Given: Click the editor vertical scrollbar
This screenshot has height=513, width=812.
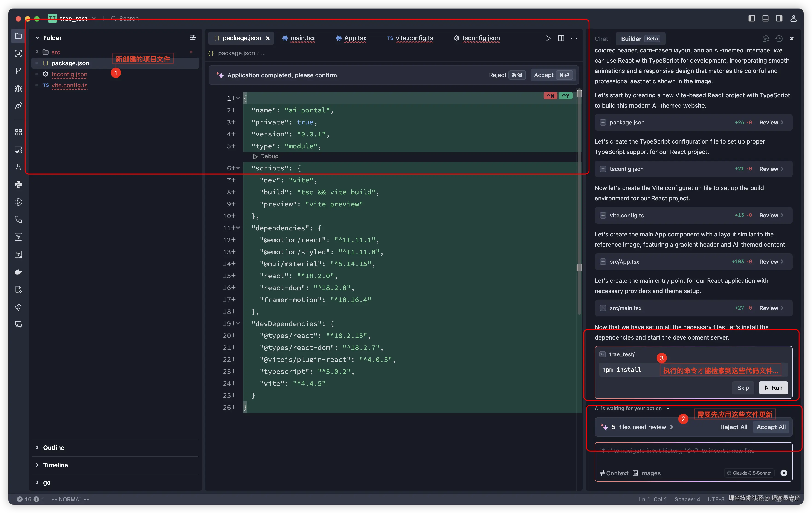Looking at the screenshot, I should point(579,202).
